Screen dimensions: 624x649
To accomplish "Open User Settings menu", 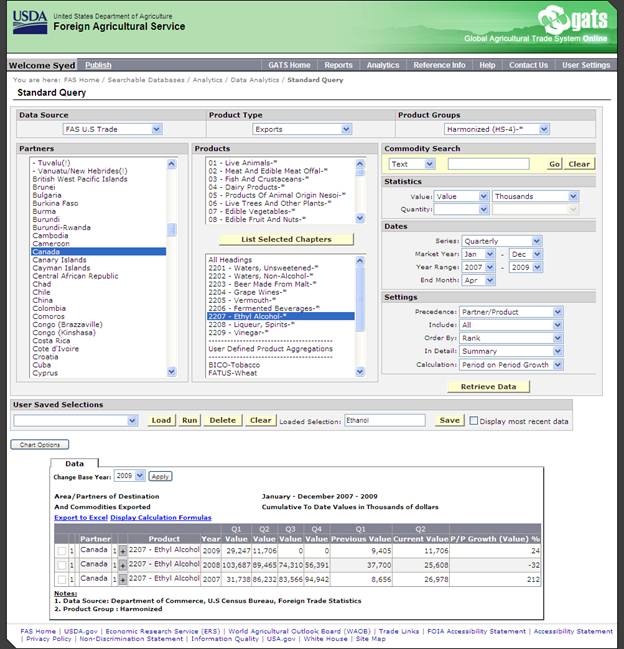I will click(586, 65).
